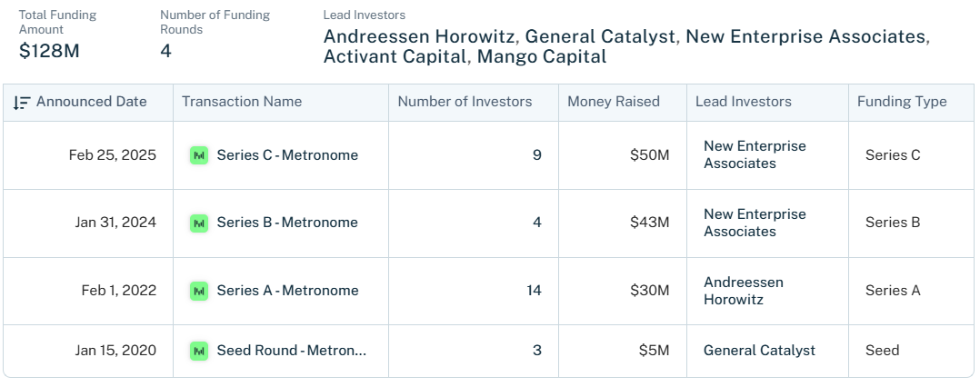Screen dimensions: 980x387
Task: Click the Metronome logo in Series A row
Action: coord(199,291)
